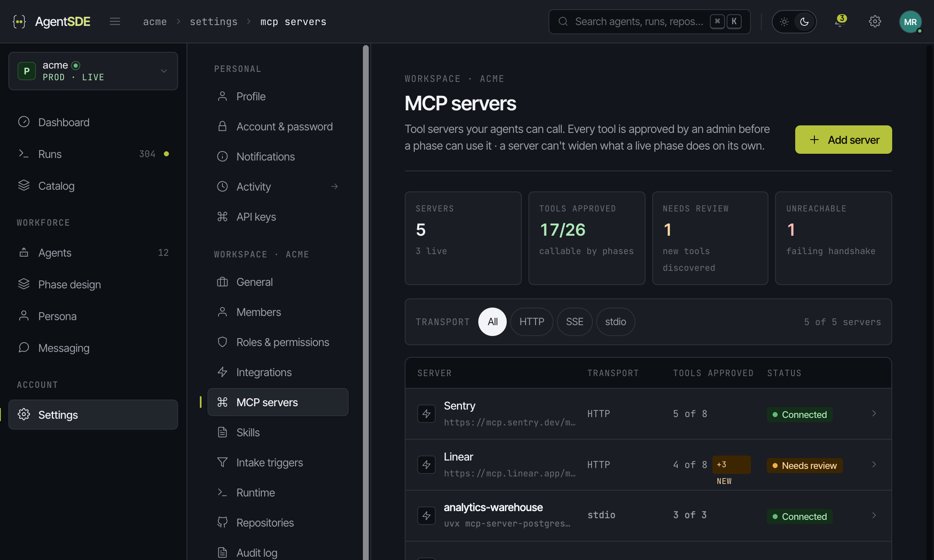This screenshot has height=560, width=934.
Task: Collapse sidebar with the hamburger menu icon
Action: point(115,21)
